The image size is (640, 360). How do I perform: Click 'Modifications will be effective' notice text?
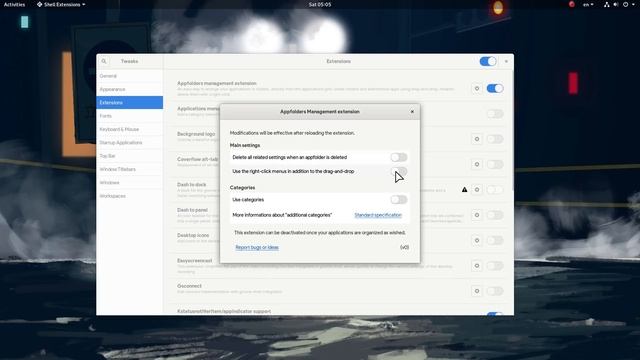pyautogui.click(x=292, y=133)
